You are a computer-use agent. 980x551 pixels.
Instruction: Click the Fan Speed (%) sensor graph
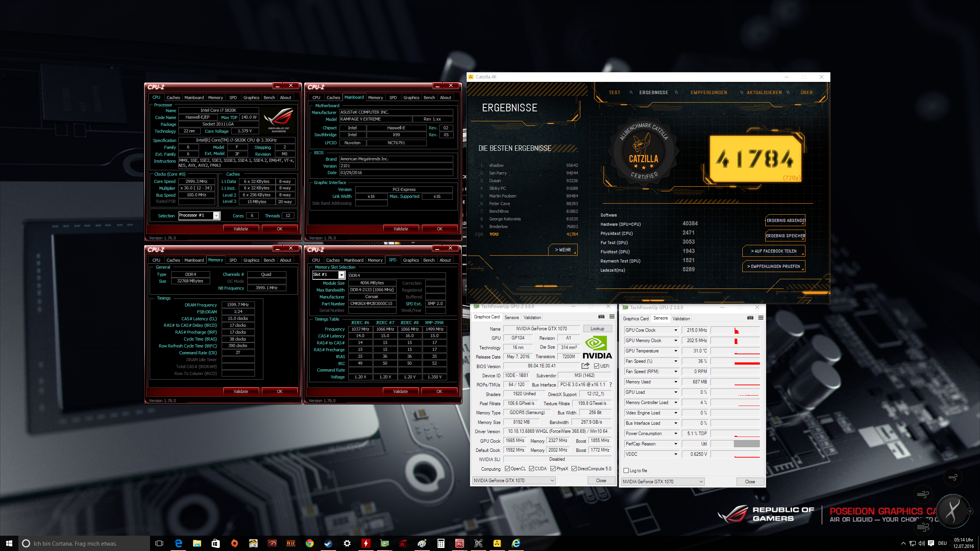pyautogui.click(x=735, y=361)
